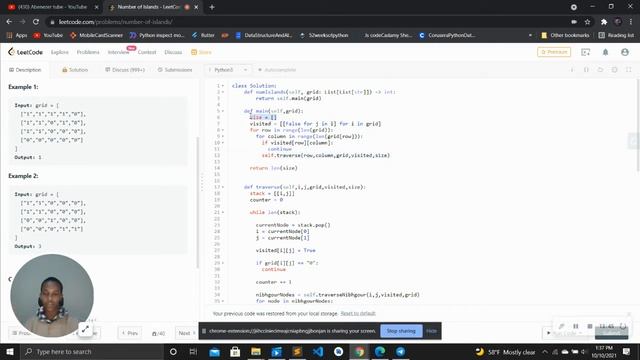The width and height of the screenshot is (640, 360).
Task: Toggle editor fullscreen icon
Action: (x=629, y=70)
